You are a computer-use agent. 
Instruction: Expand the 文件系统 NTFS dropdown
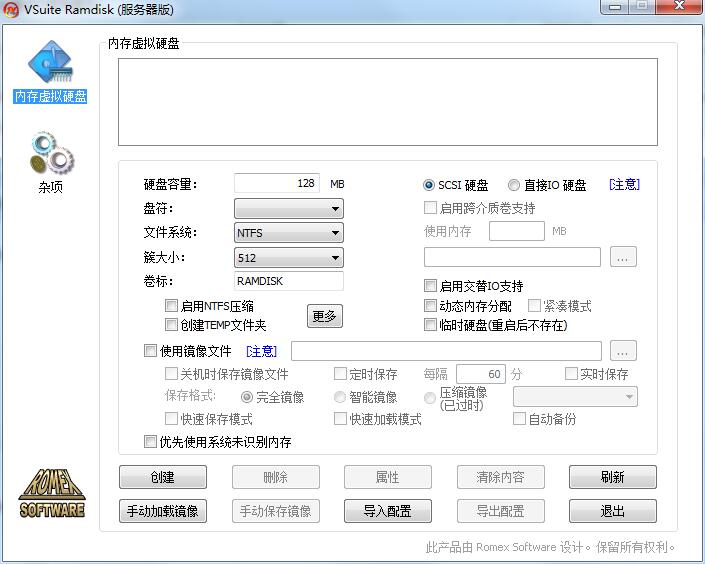point(289,233)
